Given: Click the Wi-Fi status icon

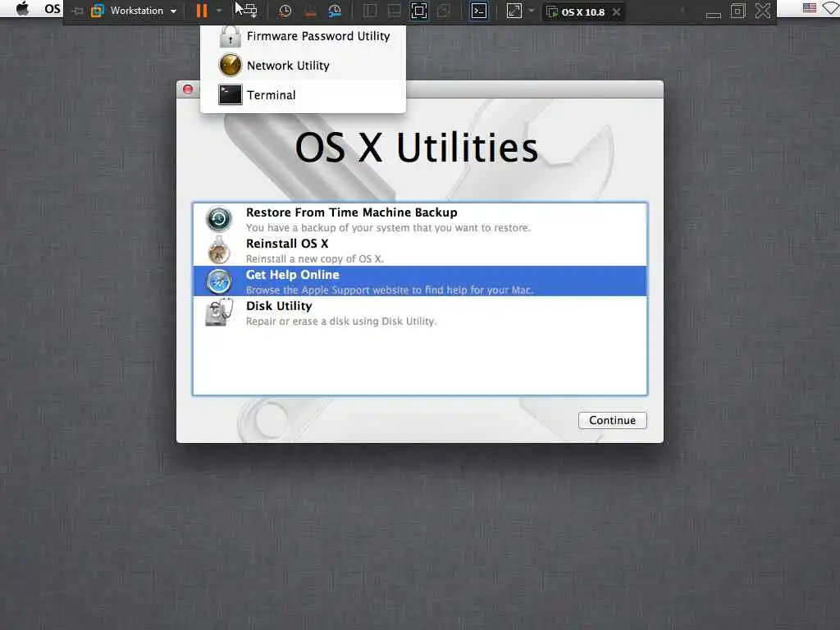Looking at the screenshot, I should pyautogui.click(x=831, y=8).
